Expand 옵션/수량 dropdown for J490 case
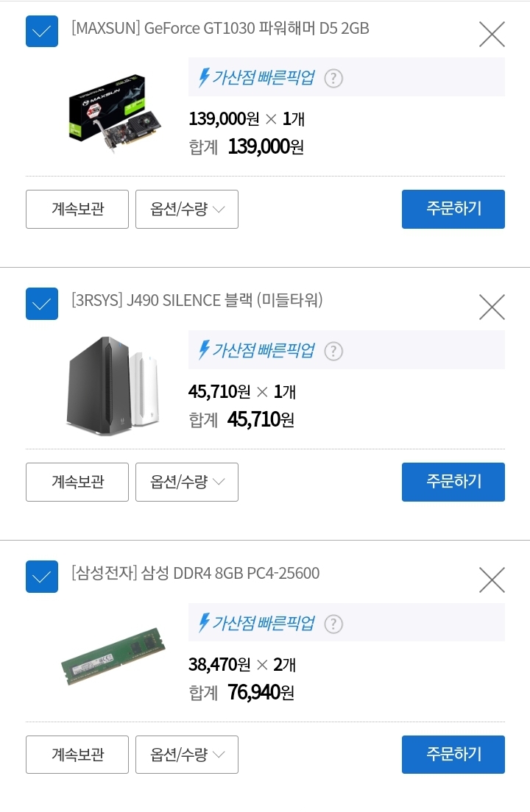 pos(187,482)
